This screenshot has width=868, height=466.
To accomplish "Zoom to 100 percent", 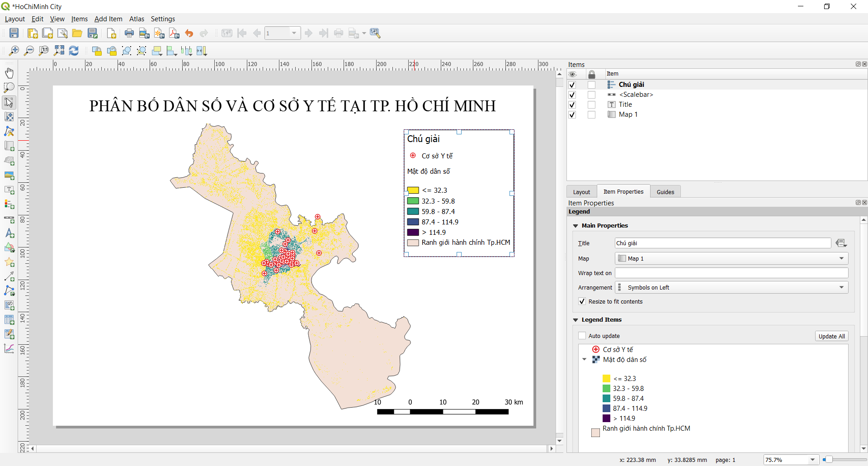I will 44,51.
